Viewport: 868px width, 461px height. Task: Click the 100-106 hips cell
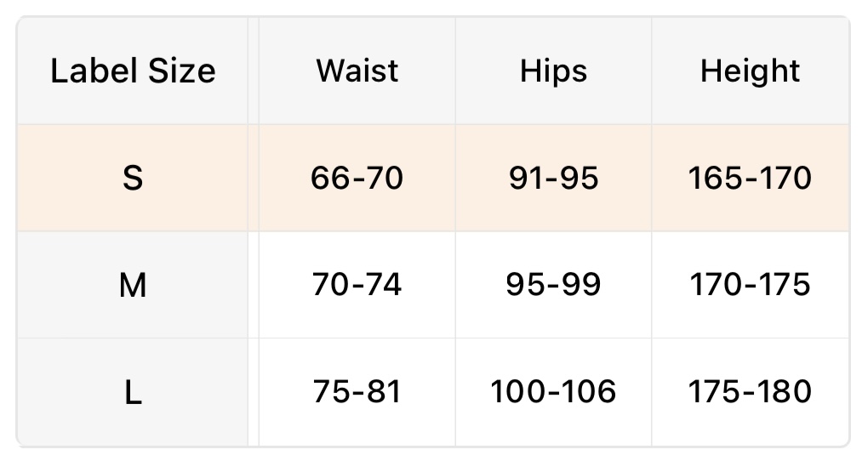click(553, 392)
